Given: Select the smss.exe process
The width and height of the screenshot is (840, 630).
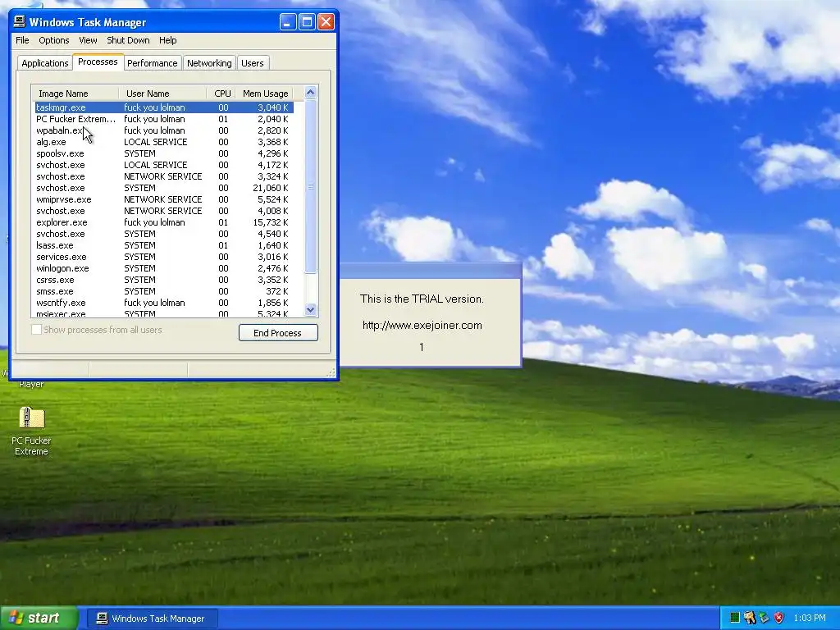Looking at the screenshot, I should [x=164, y=291].
